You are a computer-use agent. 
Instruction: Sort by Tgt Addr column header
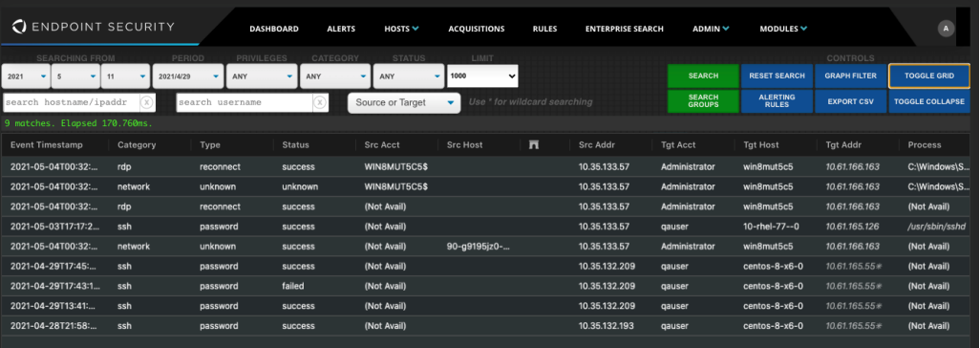(x=843, y=144)
